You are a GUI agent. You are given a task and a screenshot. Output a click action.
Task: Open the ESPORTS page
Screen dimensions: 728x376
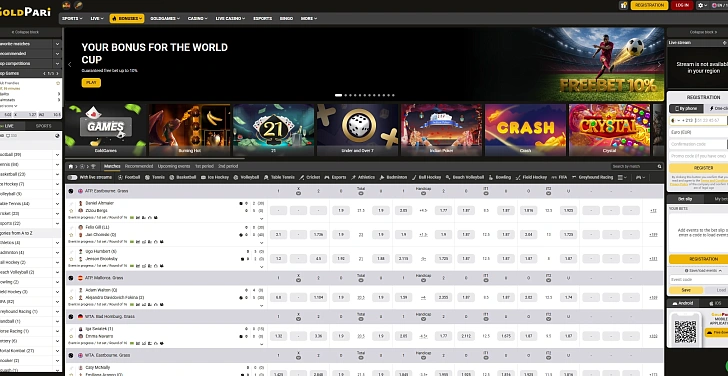point(263,19)
